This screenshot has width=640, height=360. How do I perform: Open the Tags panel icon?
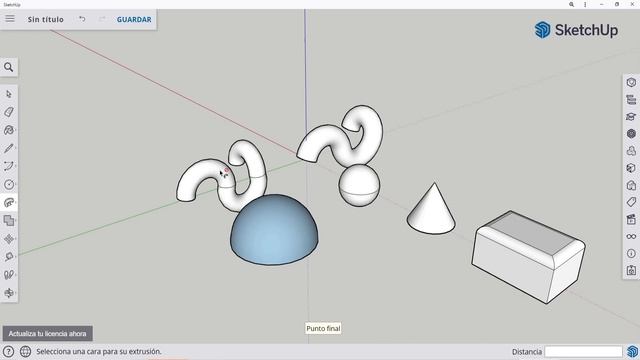tap(631, 202)
